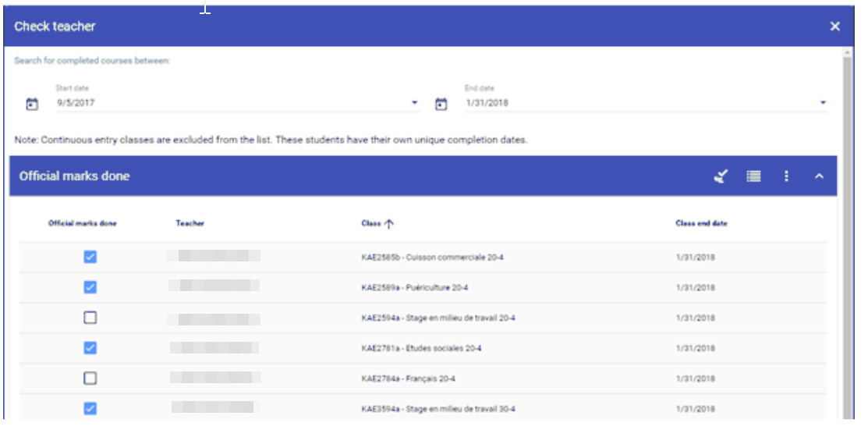Expand the End date dropdown arrow
The height and width of the screenshot is (430, 868).
tap(824, 103)
